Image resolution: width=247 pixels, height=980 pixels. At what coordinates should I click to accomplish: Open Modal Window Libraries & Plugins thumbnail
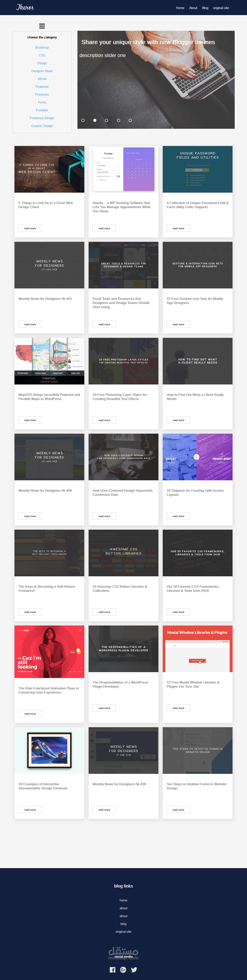coord(198,649)
